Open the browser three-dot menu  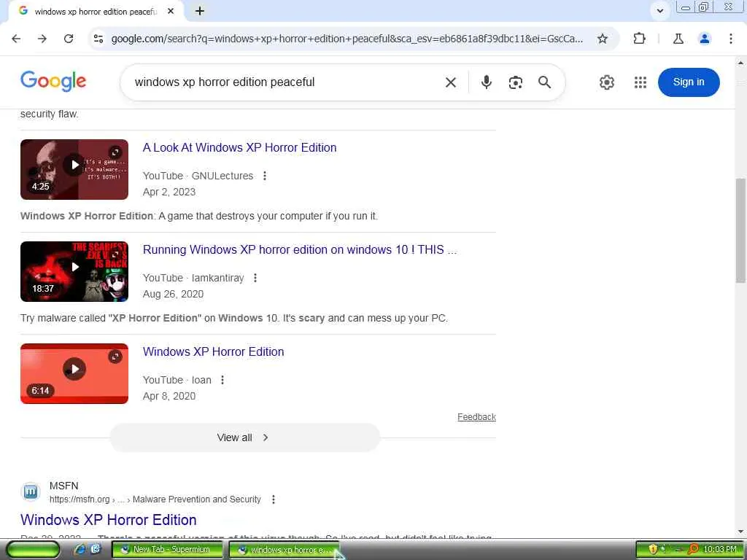pyautogui.click(x=731, y=39)
